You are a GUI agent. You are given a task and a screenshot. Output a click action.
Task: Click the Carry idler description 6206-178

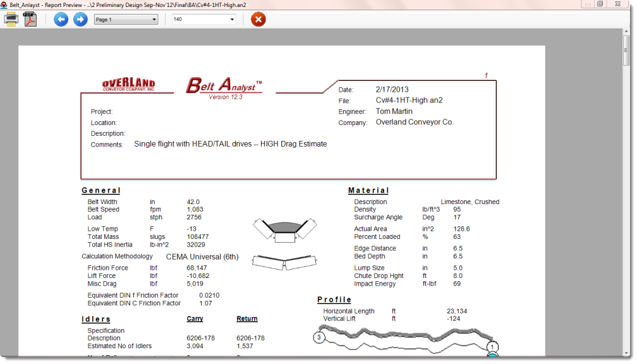(x=201, y=338)
